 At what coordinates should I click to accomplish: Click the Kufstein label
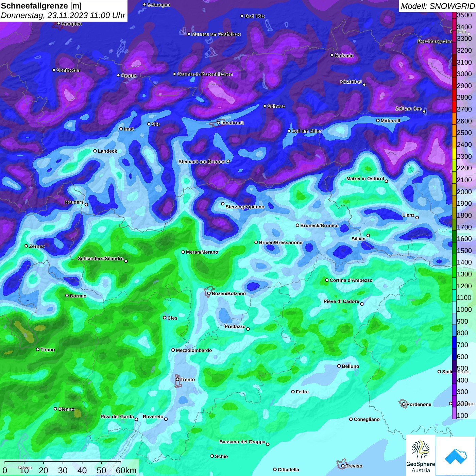point(344,55)
